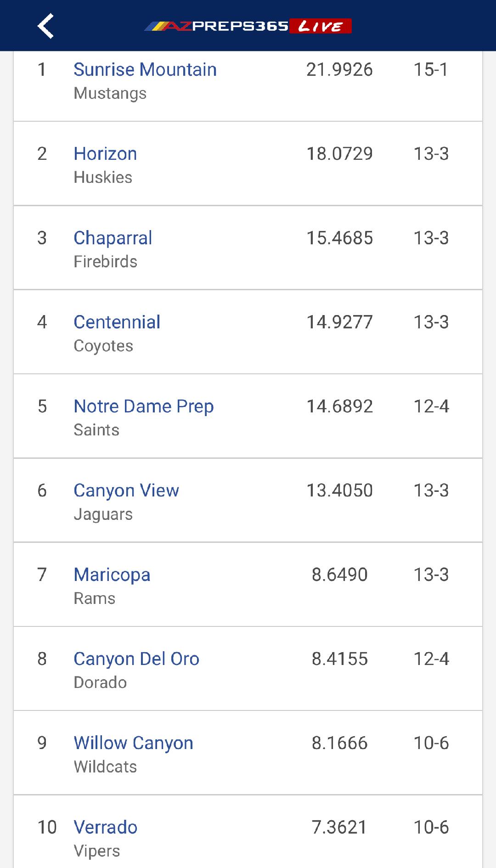The image size is (496, 868).
Task: Tap the Vipers mascot subtitle
Action: 96,851
